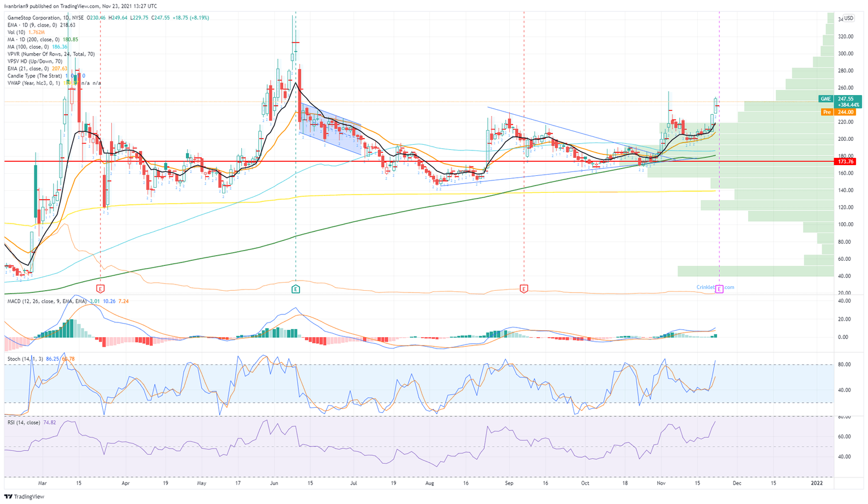Click the Jul label on the time axis
The image size is (868, 504).
354,484
